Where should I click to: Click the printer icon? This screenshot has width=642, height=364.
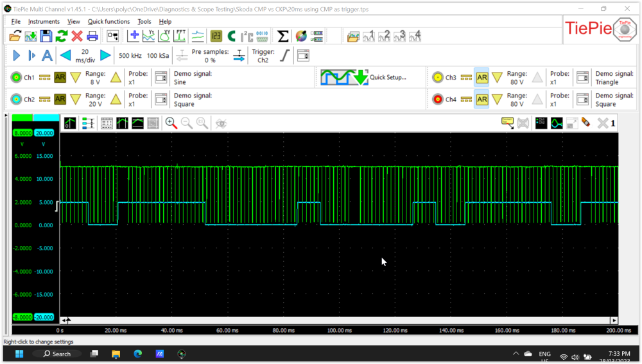[92, 36]
